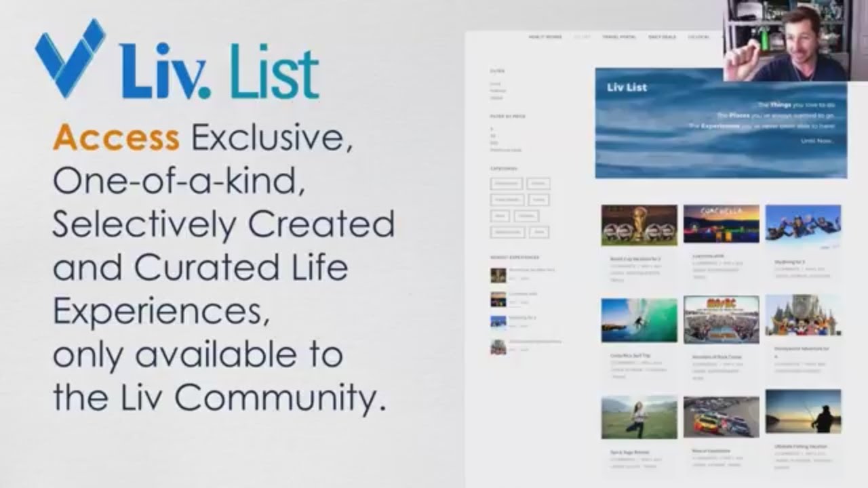Open the Disneyworld castle thumbnail
This screenshot has height=488, width=868.
803,315
